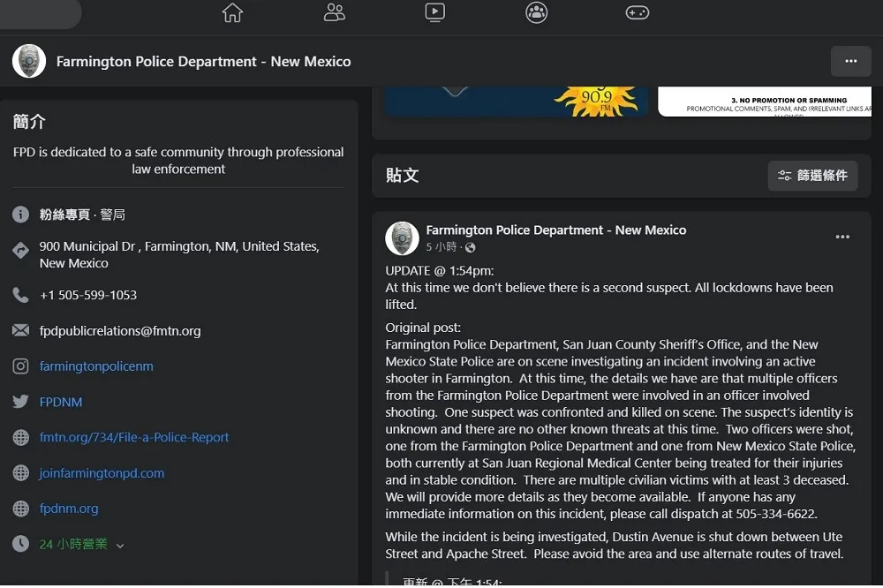Click the phone icon beside +1 505-599-1053
883x588 pixels.
(x=21, y=295)
